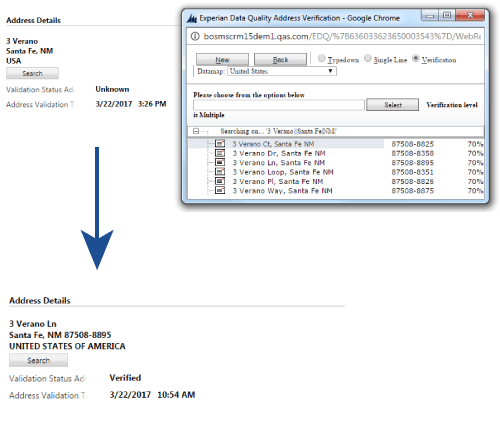The image size is (500, 426).
Task: Focus the options text input field
Action: click(x=279, y=105)
